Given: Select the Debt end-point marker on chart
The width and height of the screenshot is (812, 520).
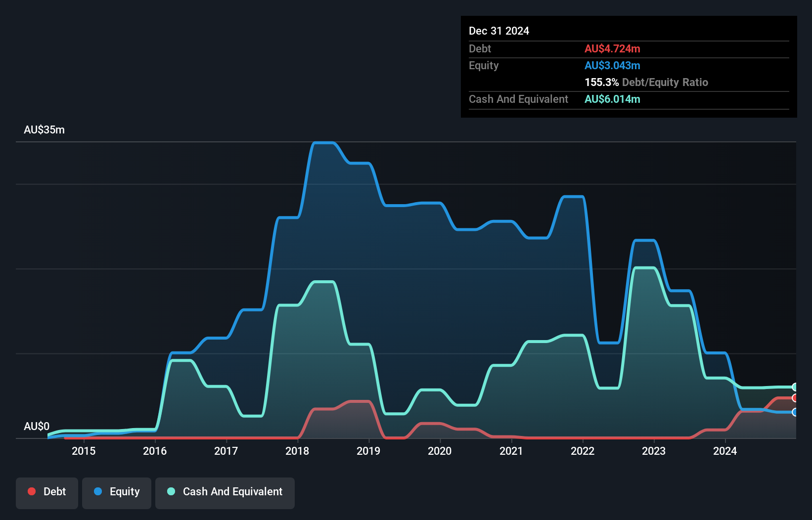Looking at the screenshot, I should pyautogui.click(x=795, y=398).
